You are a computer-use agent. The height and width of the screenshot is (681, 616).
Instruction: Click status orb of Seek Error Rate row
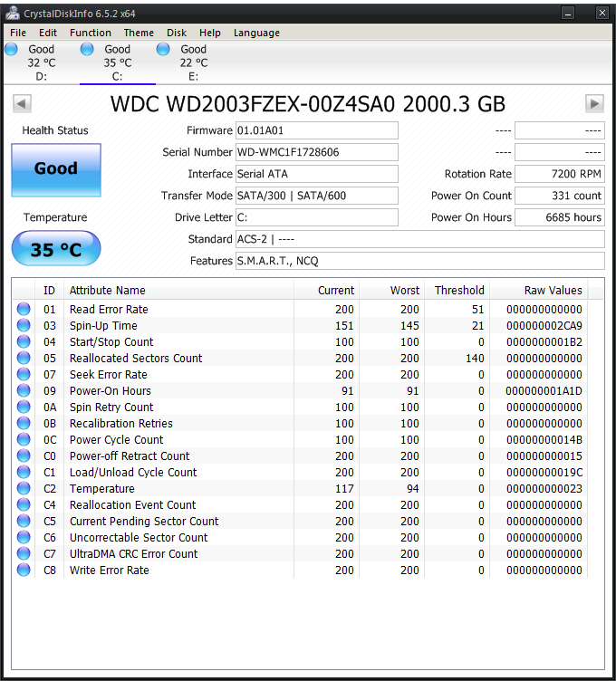[x=24, y=374]
